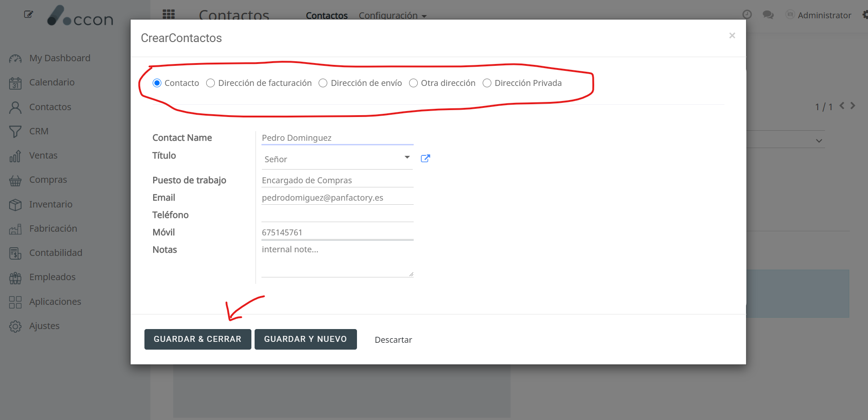Image resolution: width=868 pixels, height=420 pixels.
Task: Click the edit pencil icon near logo
Action: click(28, 14)
